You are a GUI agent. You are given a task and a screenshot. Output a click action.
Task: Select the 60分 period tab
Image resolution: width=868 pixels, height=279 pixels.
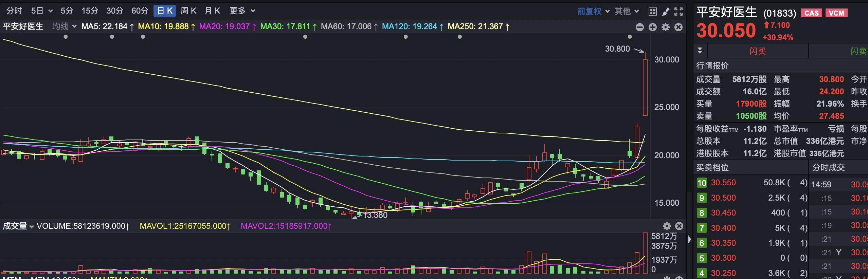pyautogui.click(x=140, y=11)
